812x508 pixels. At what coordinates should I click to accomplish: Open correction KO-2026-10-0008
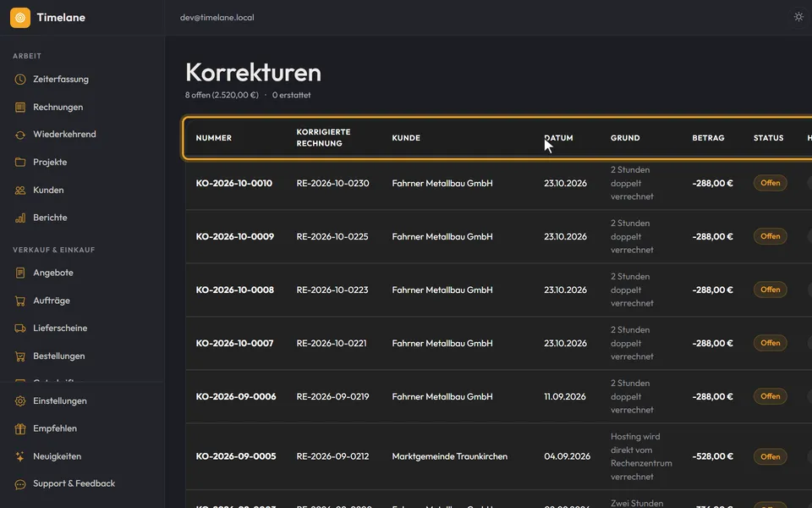click(x=234, y=290)
